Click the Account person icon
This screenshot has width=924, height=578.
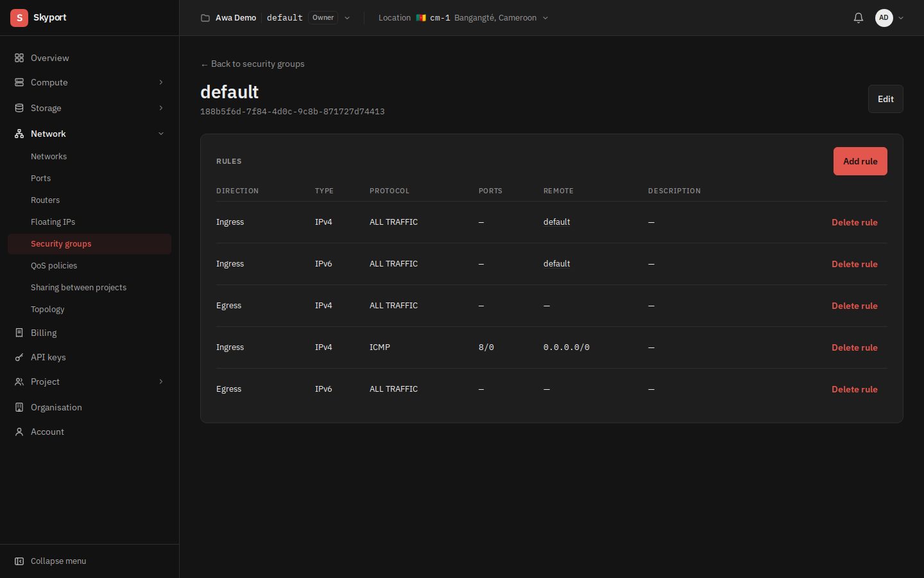click(x=19, y=432)
